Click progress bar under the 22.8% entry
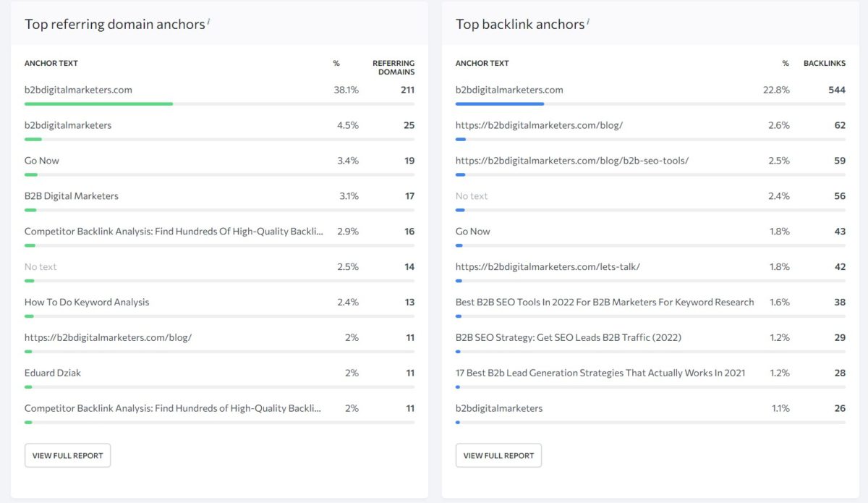The width and height of the screenshot is (868, 503). 500,103
